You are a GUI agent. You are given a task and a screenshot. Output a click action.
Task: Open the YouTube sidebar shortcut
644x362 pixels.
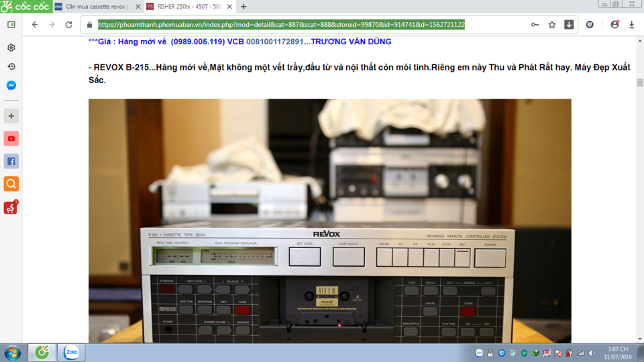(x=11, y=139)
